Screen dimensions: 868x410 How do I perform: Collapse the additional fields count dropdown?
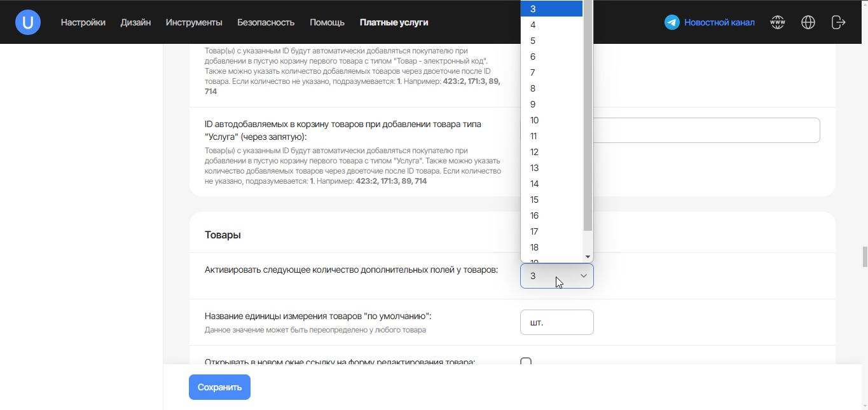click(x=556, y=276)
